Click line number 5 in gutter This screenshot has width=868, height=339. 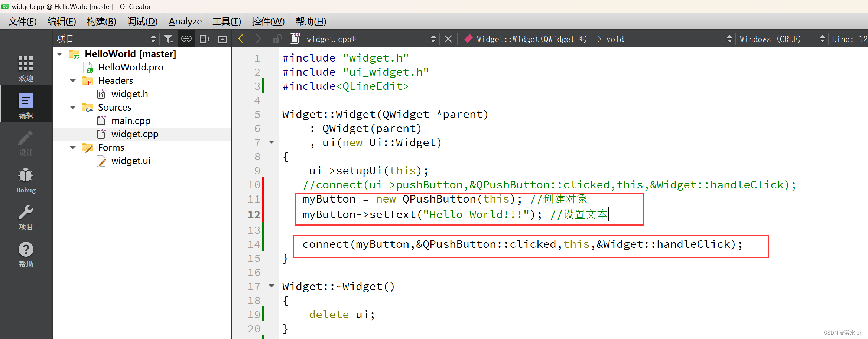(x=257, y=114)
